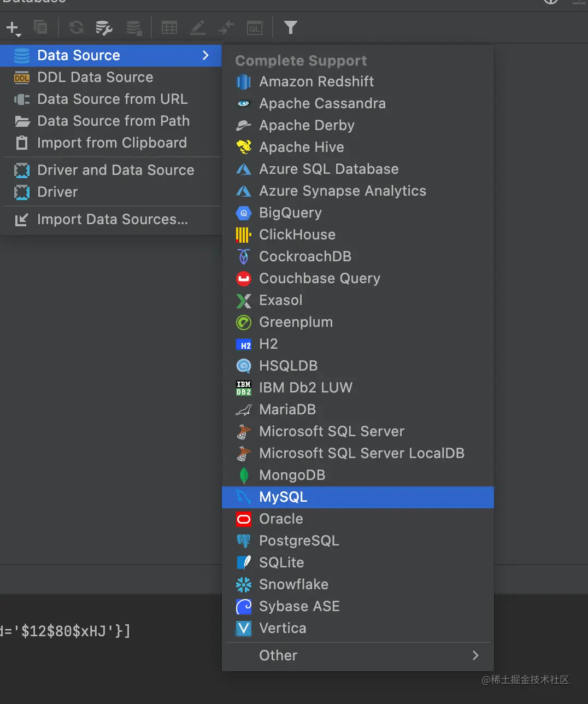The width and height of the screenshot is (588, 704).
Task: Select Microsoft SQL Server entry
Action: [x=358, y=431]
